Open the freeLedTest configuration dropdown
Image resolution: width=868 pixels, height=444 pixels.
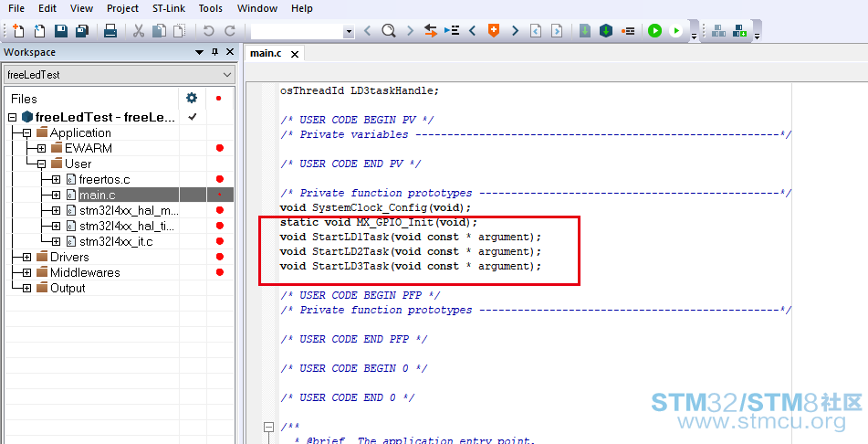(119, 74)
